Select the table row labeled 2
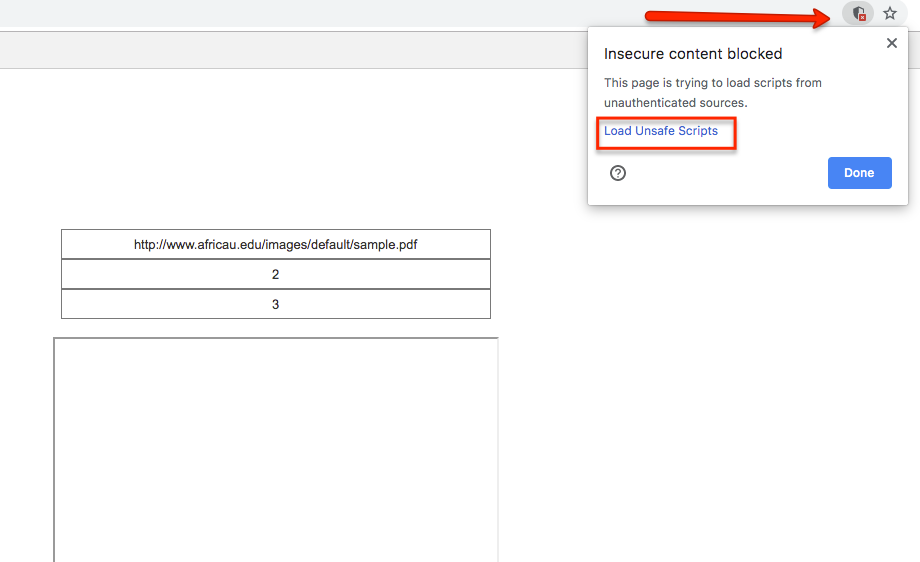This screenshot has width=920, height=562. [276, 274]
